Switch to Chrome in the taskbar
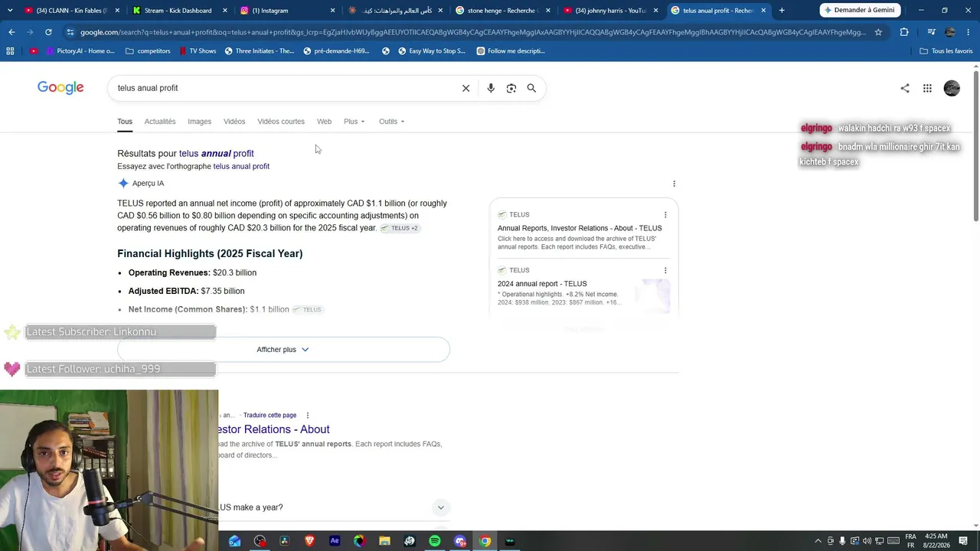Image resolution: width=980 pixels, height=551 pixels. click(x=485, y=541)
